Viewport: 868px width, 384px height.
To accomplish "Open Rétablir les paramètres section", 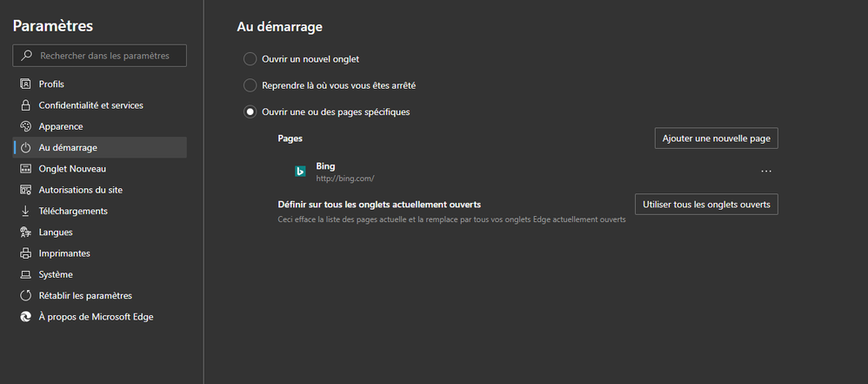I will 100,296.
